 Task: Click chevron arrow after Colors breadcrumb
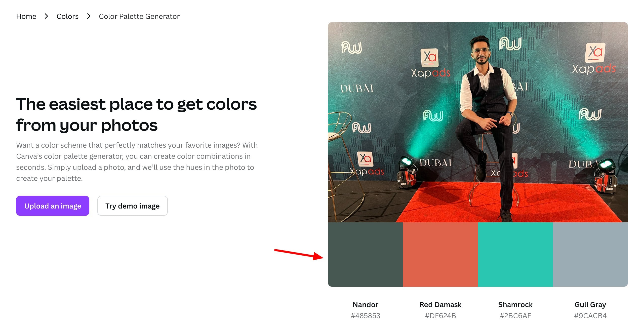coord(89,16)
